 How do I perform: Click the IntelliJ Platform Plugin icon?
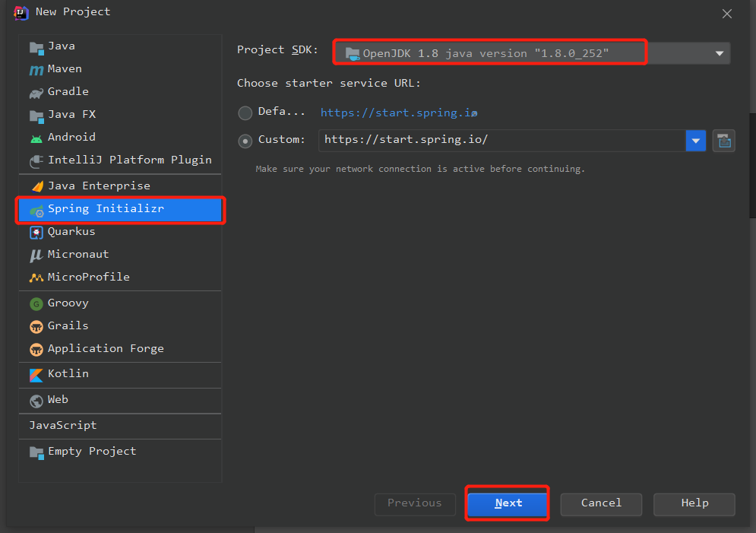(36, 161)
